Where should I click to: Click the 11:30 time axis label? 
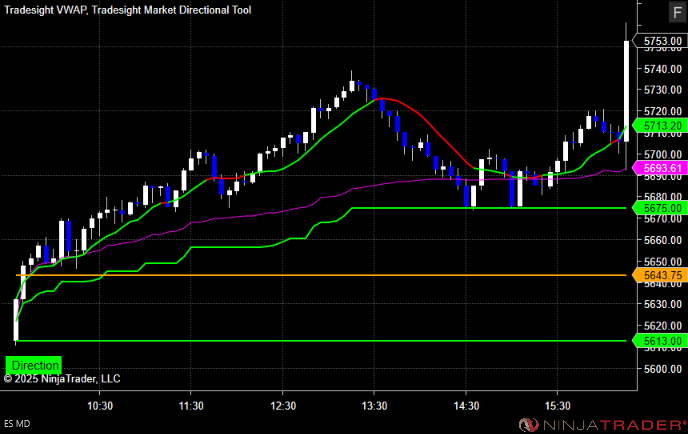(191, 406)
